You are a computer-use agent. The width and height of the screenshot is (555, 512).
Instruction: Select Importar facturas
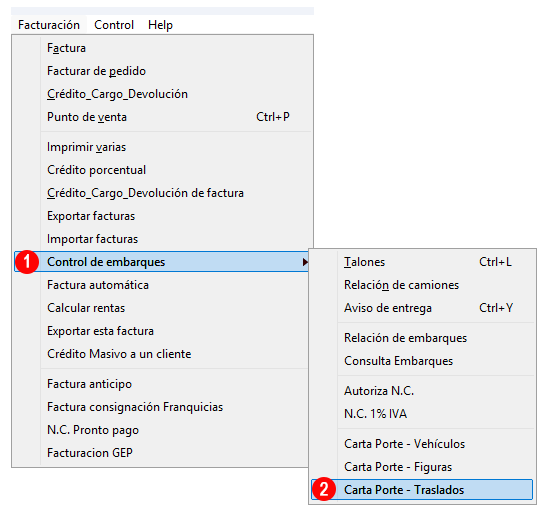click(x=162, y=239)
